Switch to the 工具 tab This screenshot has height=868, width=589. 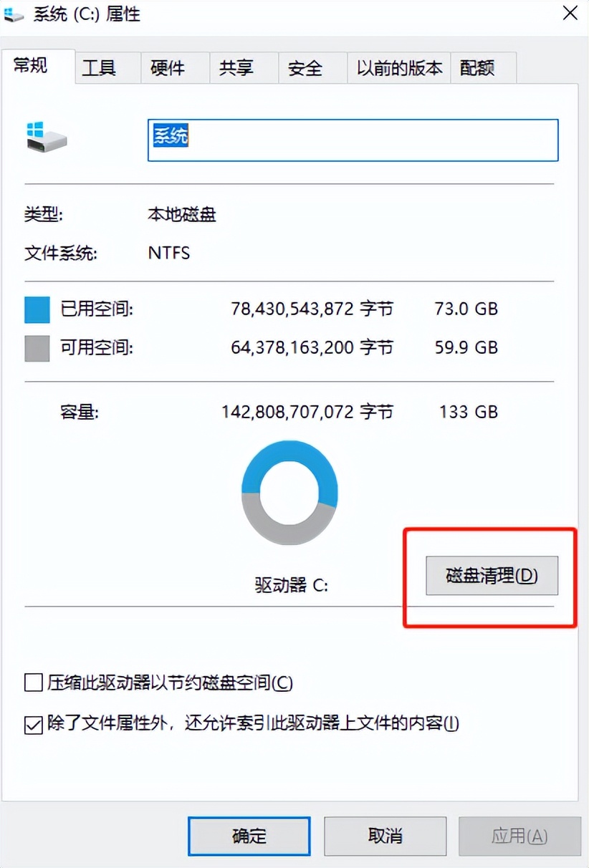[x=99, y=69]
